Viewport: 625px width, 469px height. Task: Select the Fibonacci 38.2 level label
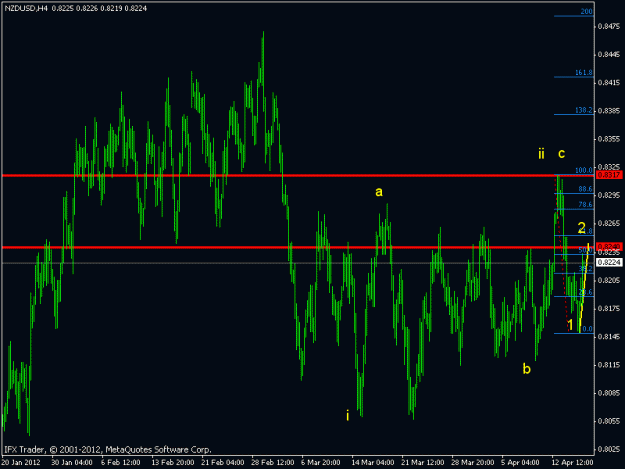point(585,269)
